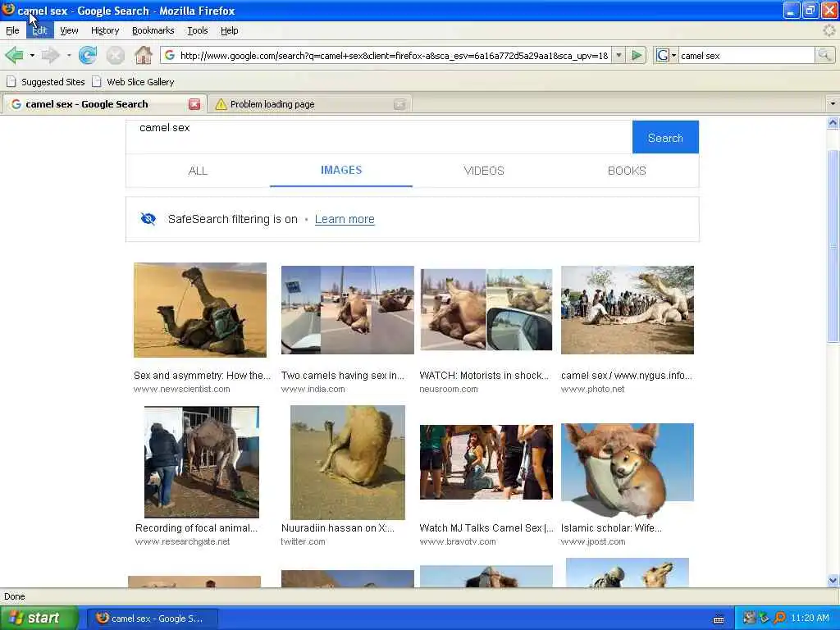Open the View menu

coord(69,30)
